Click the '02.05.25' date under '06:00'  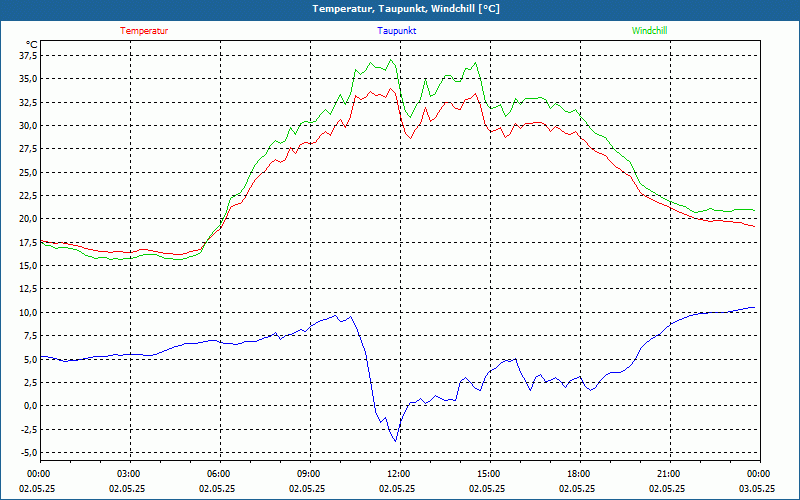217,488
